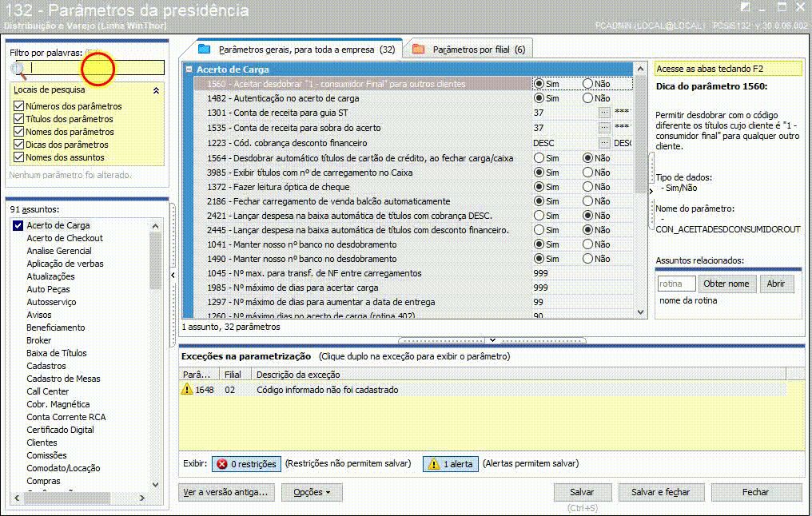Select Conta Corrente RCA subject

pyautogui.click(x=66, y=417)
